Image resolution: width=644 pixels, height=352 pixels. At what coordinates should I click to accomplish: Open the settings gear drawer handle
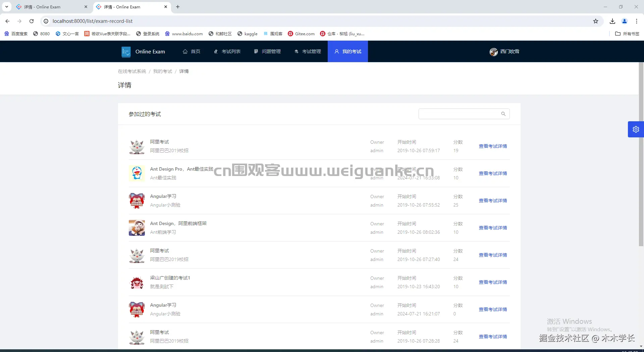tap(636, 129)
